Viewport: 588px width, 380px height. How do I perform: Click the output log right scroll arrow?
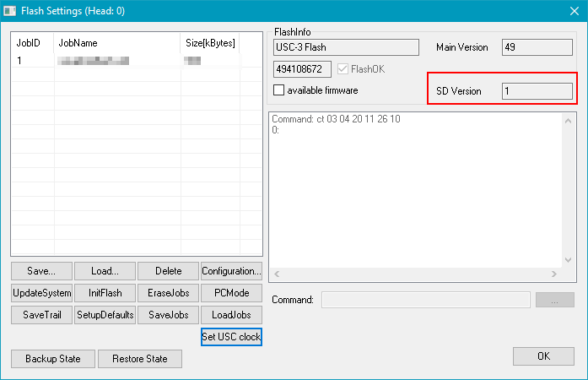[553, 274]
